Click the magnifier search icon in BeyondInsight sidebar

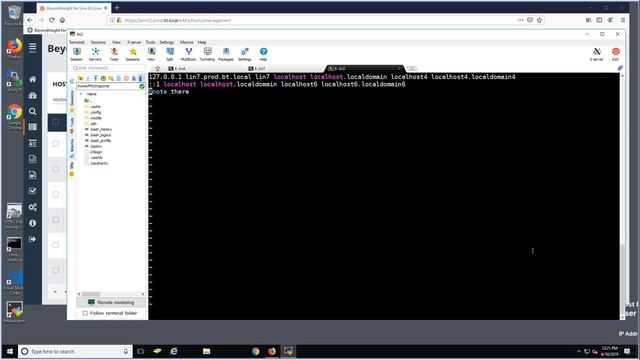pos(33,111)
